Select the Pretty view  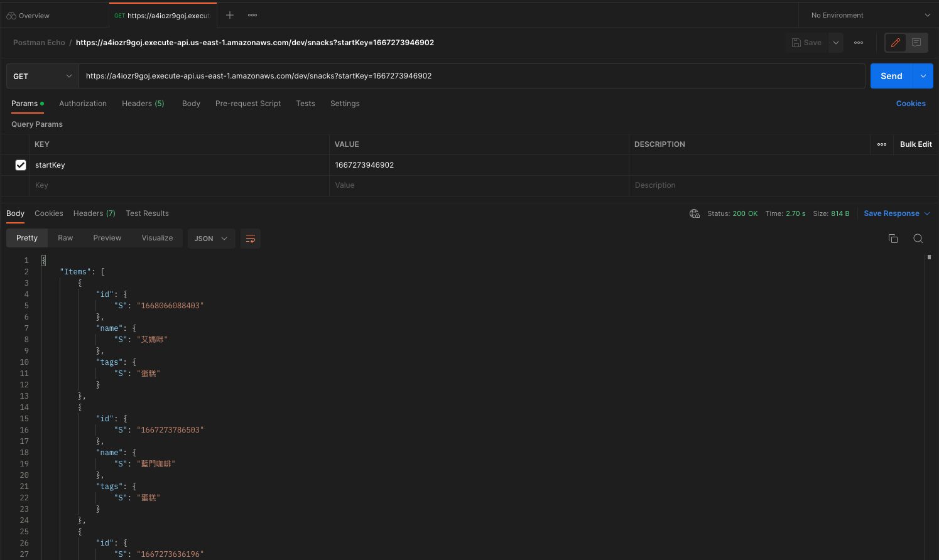27,238
